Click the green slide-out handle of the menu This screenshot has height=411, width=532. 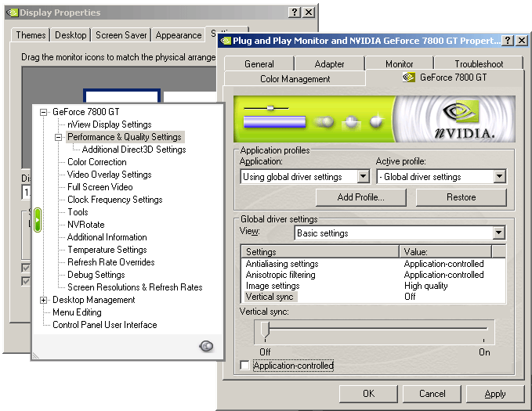(x=38, y=220)
